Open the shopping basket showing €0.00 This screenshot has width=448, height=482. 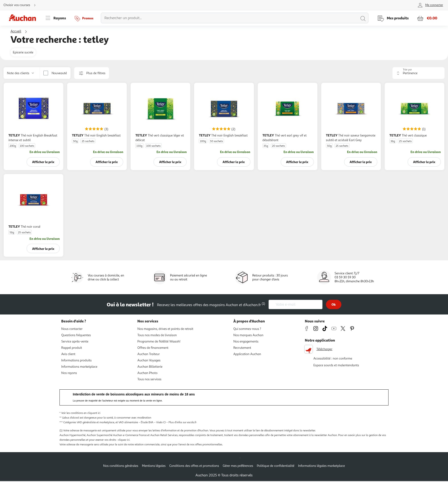click(427, 18)
